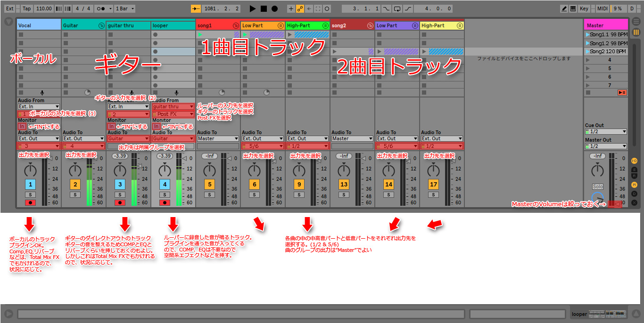Image resolution: width=644 pixels, height=323 pixels.
Task: Arm the Vocal track for recording
Action: click(30, 203)
